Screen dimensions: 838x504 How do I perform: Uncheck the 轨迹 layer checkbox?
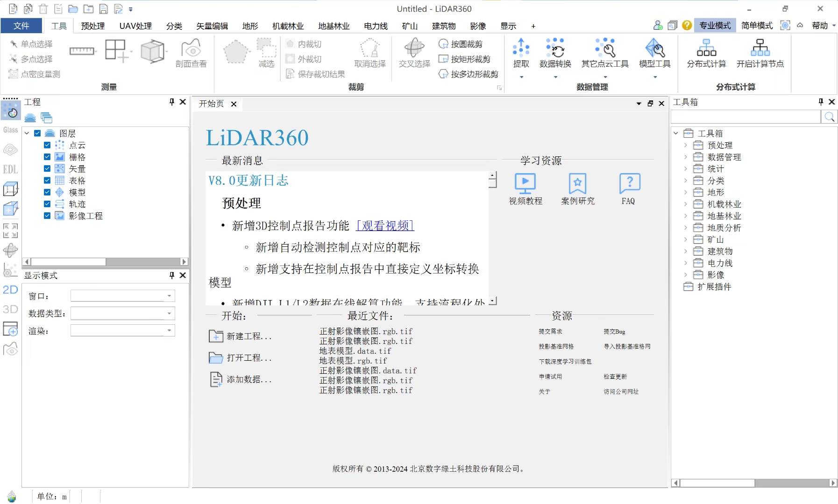tap(47, 204)
